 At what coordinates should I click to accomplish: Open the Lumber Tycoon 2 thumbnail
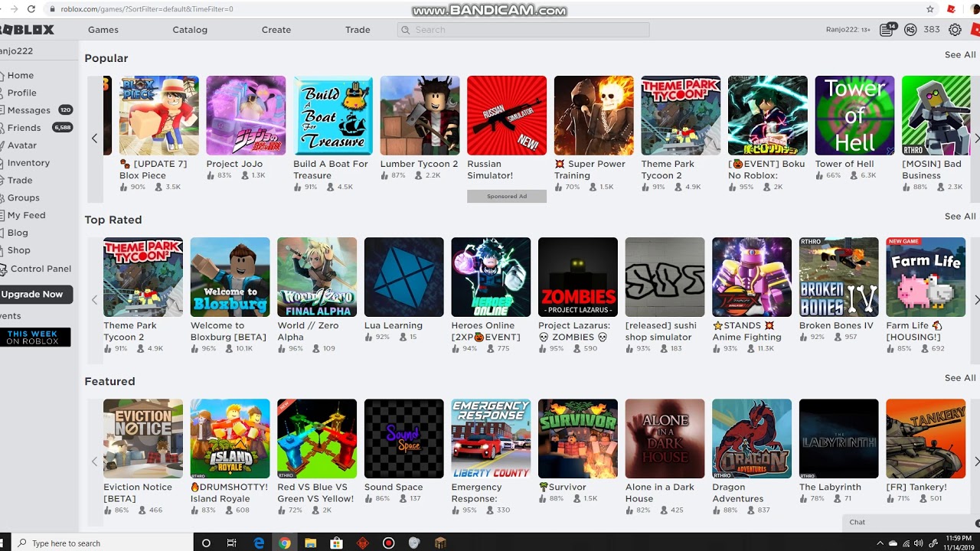[x=420, y=116]
